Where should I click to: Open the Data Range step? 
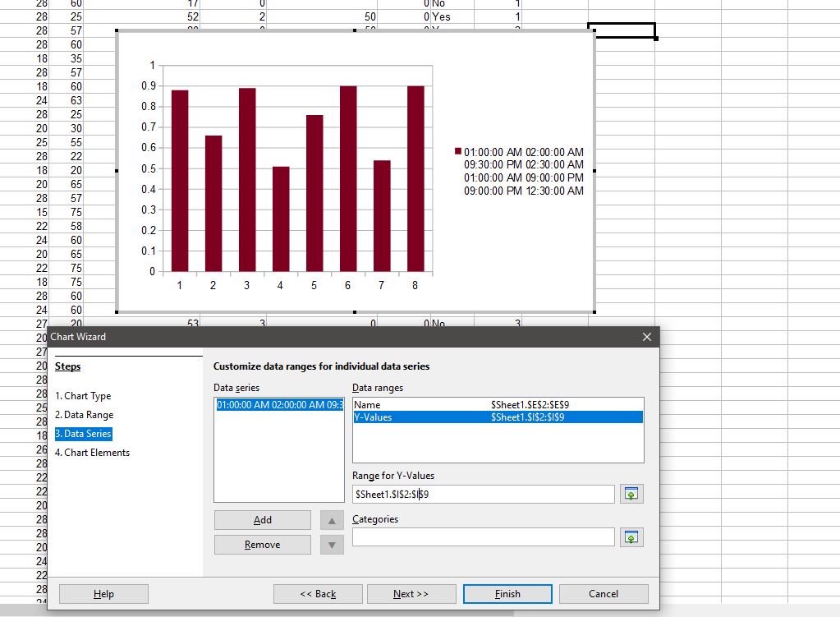click(84, 415)
